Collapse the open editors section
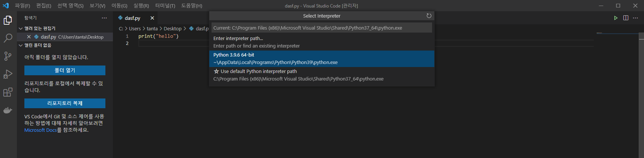This screenshot has width=644, height=158. click(x=21, y=28)
